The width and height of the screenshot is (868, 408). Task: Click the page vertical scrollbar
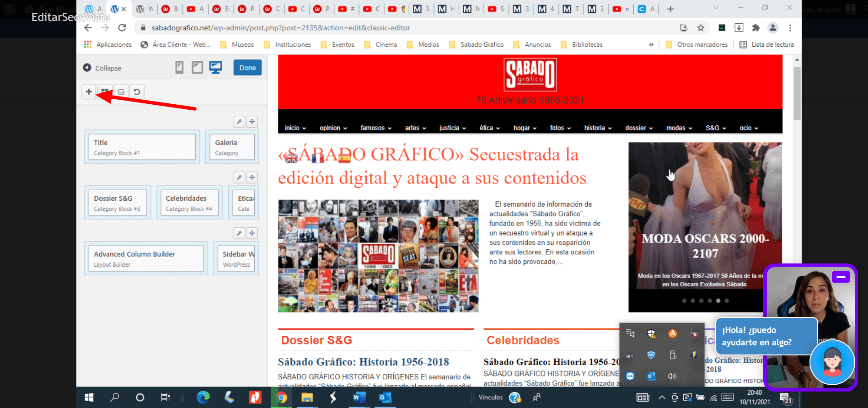tap(797, 93)
